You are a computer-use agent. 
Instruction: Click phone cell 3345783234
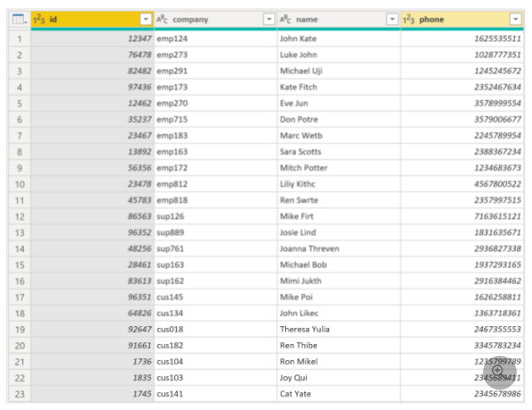[x=462, y=346]
